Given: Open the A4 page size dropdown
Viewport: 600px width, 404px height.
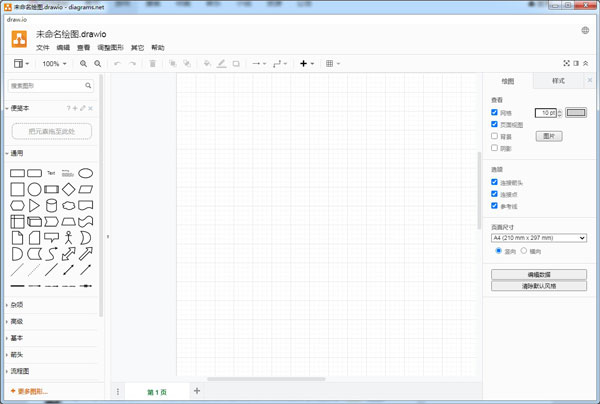Looking at the screenshot, I should pyautogui.click(x=539, y=238).
